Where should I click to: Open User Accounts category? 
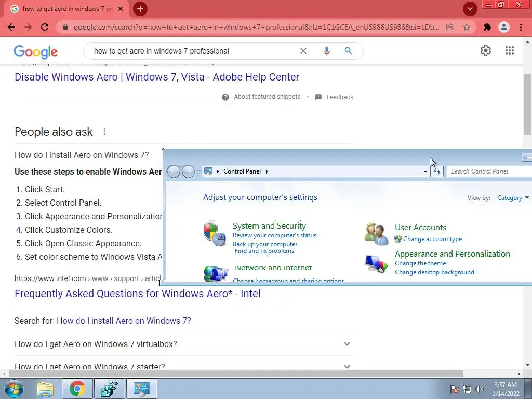click(420, 228)
